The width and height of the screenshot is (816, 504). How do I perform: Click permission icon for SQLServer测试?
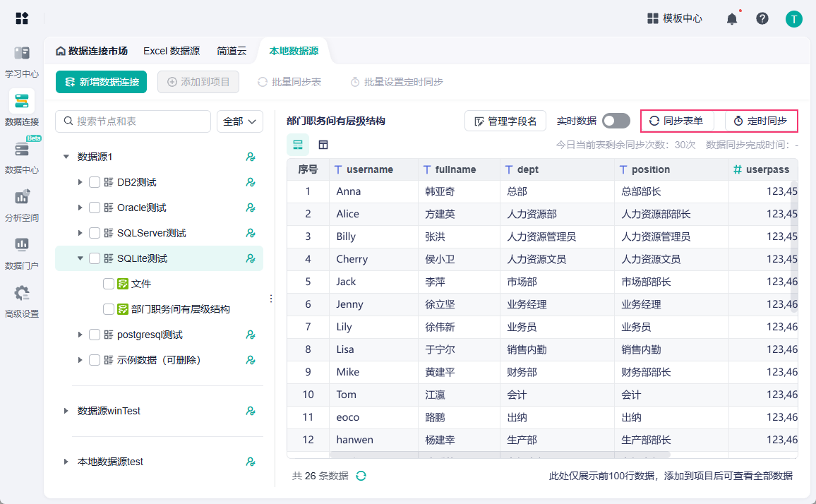pos(251,233)
